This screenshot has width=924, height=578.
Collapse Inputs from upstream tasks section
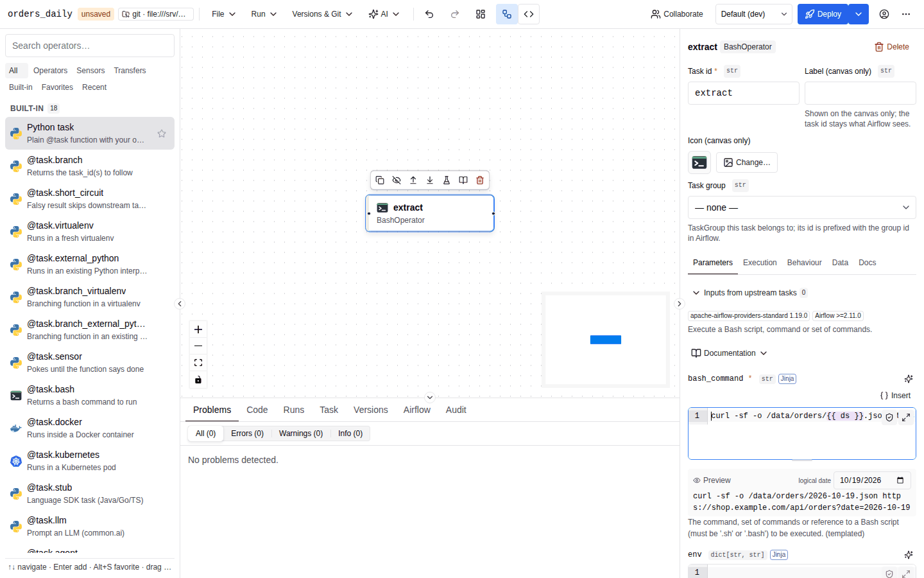pyautogui.click(x=749, y=293)
